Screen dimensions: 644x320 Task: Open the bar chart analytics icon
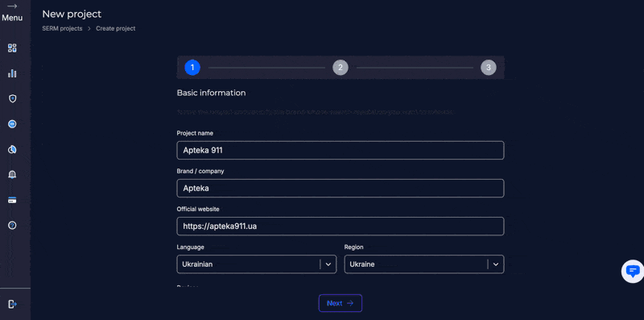12,73
